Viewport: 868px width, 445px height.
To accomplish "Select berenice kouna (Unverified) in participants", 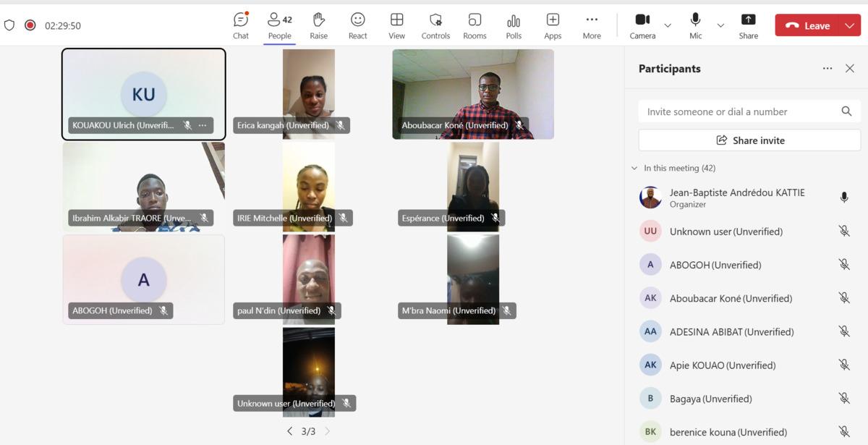I will 746,432.
